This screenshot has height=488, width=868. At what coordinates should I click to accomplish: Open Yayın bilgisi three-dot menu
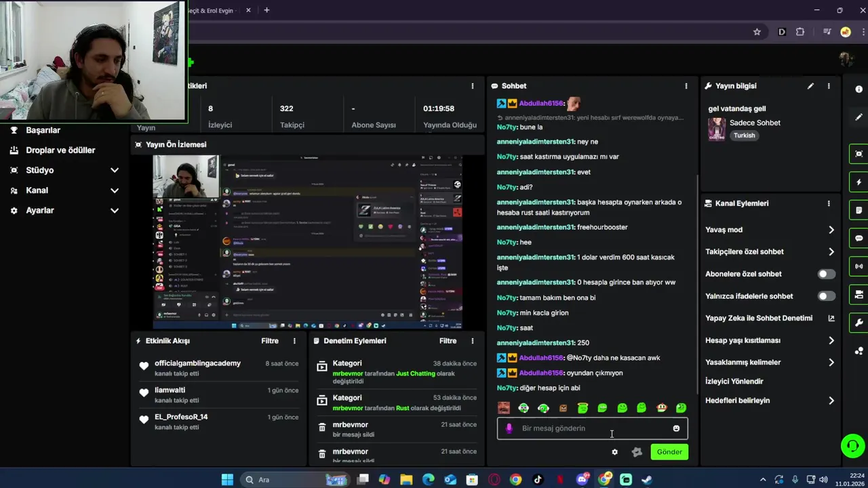coord(828,86)
